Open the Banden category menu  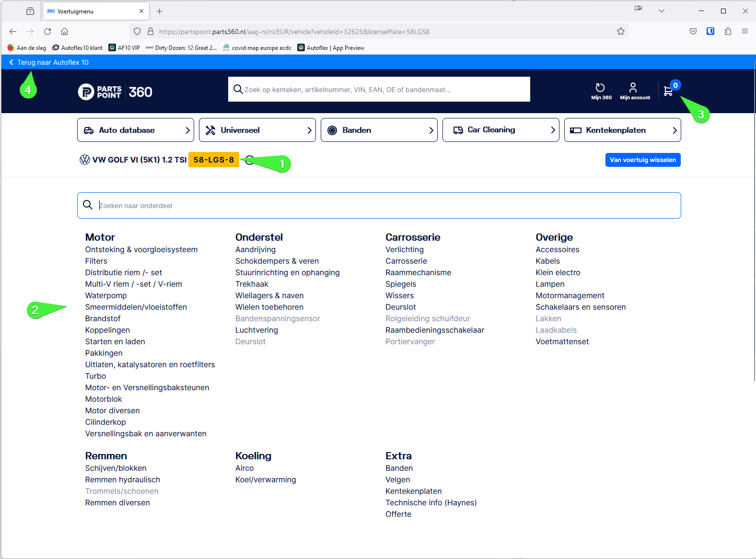pyautogui.click(x=379, y=130)
